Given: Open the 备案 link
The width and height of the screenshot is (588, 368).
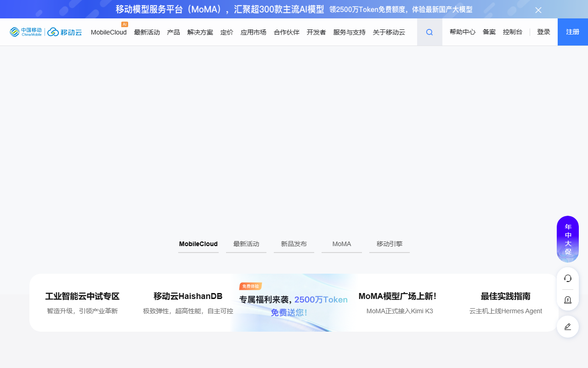Looking at the screenshot, I should (x=489, y=32).
